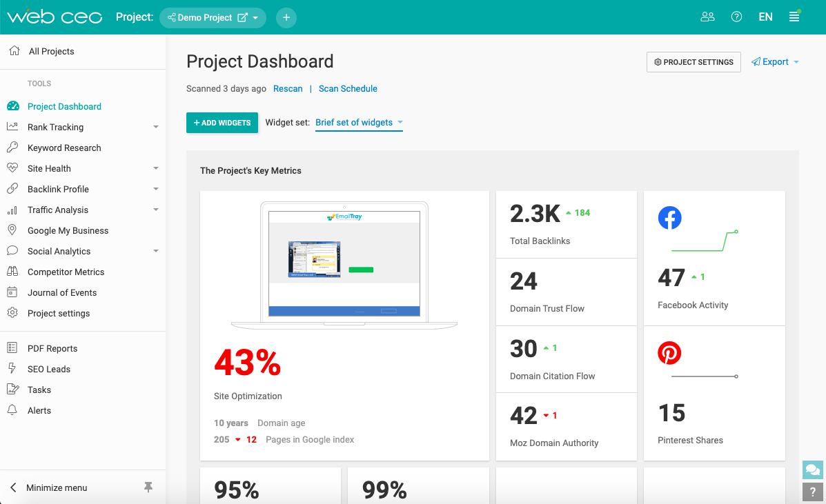Open Scan Schedule
Image resolution: width=826 pixels, height=504 pixels.
tap(348, 88)
